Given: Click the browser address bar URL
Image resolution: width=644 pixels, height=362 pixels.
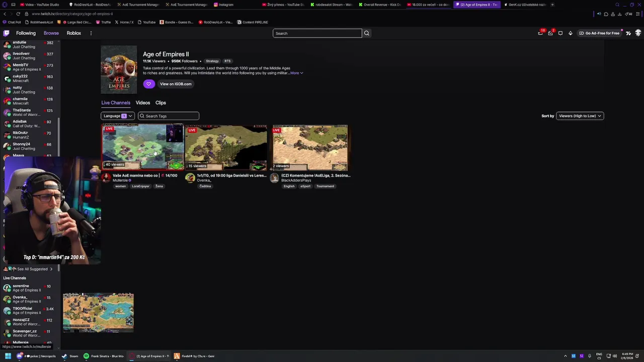Looking at the screenshot, I should (72, 14).
